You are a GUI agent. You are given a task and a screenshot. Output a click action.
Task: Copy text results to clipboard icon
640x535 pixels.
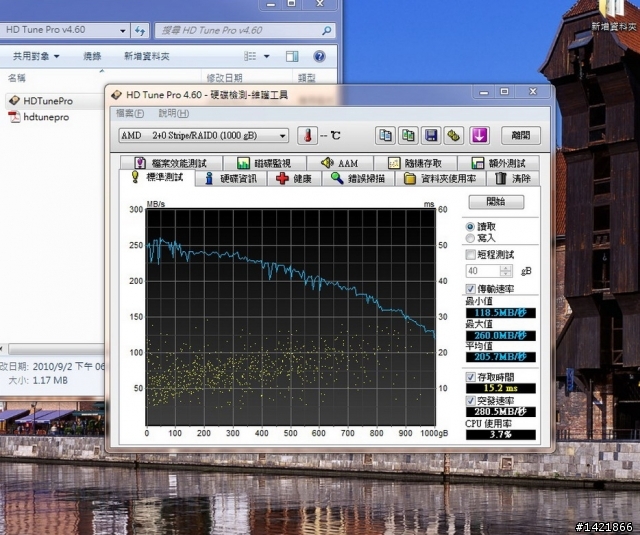click(x=385, y=135)
